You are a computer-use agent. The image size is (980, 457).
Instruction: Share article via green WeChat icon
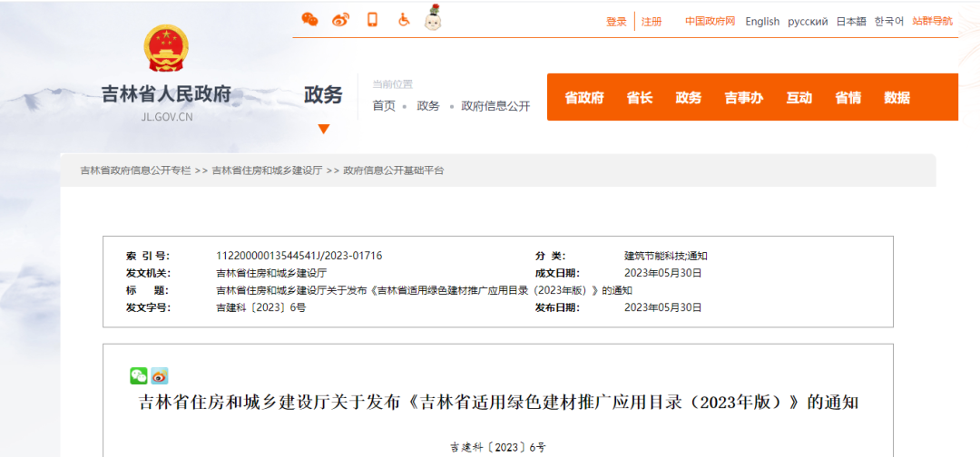tap(139, 375)
